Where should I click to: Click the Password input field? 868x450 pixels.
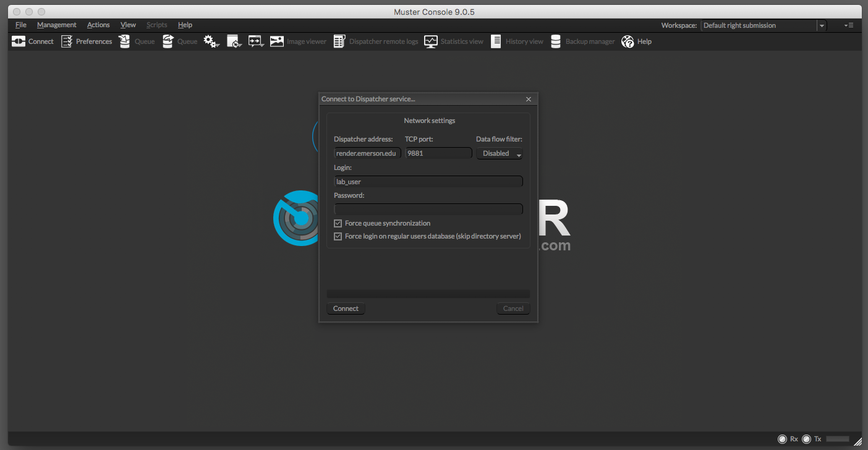pos(428,209)
